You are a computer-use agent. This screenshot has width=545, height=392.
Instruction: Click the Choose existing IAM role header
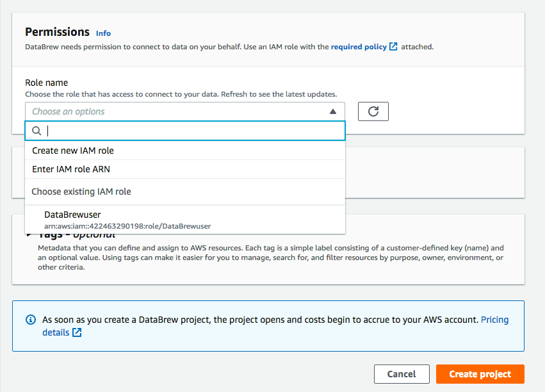(x=81, y=192)
